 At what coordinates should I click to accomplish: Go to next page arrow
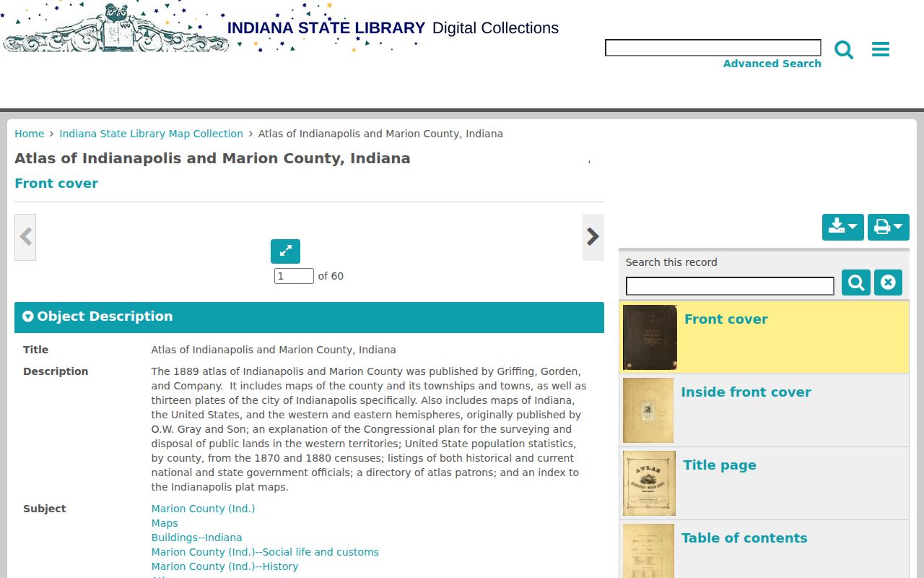(593, 237)
